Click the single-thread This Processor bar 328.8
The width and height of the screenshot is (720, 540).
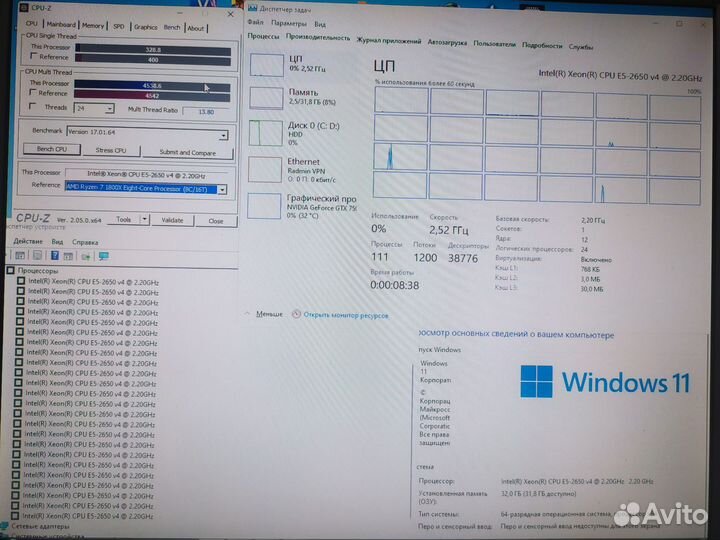pos(153,50)
